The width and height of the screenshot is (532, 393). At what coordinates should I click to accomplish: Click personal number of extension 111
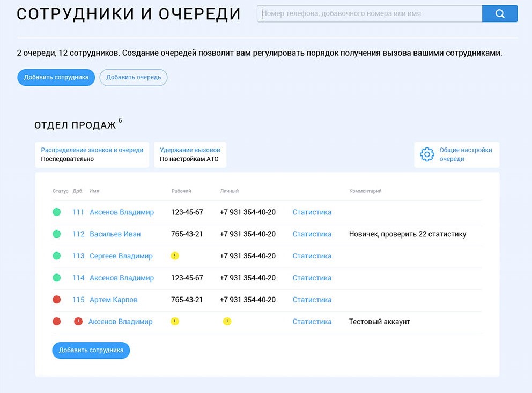click(248, 212)
